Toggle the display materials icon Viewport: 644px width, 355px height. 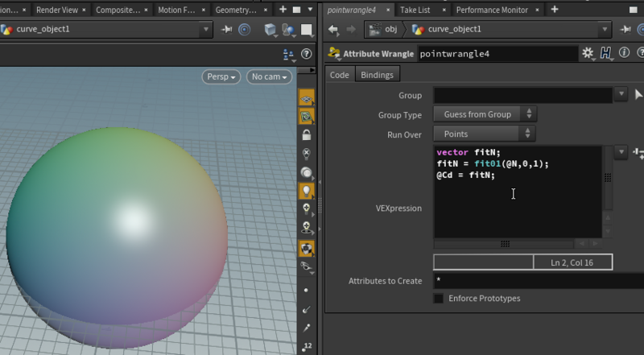[x=307, y=248]
